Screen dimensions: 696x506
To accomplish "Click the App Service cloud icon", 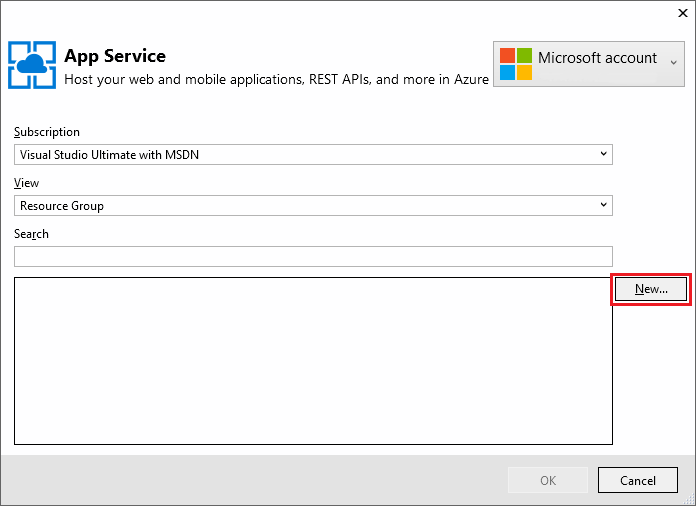I will click(32, 65).
